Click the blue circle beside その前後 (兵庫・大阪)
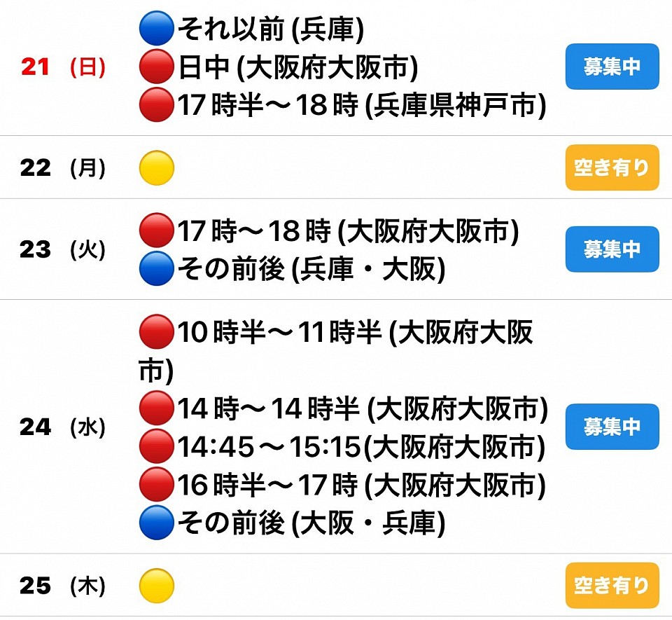 156,269
